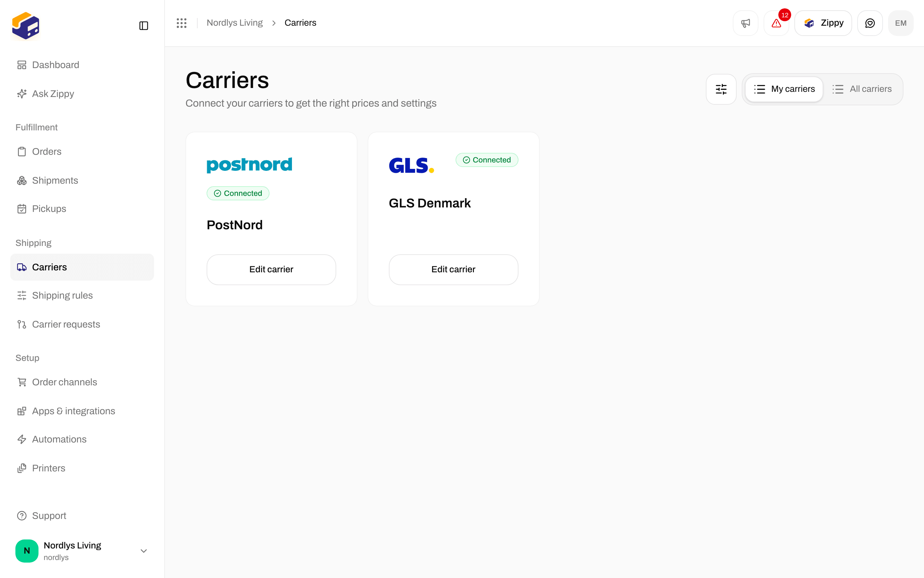Open Ask Zippy in the sidebar
Viewport: 924px width, 578px height.
[82, 94]
